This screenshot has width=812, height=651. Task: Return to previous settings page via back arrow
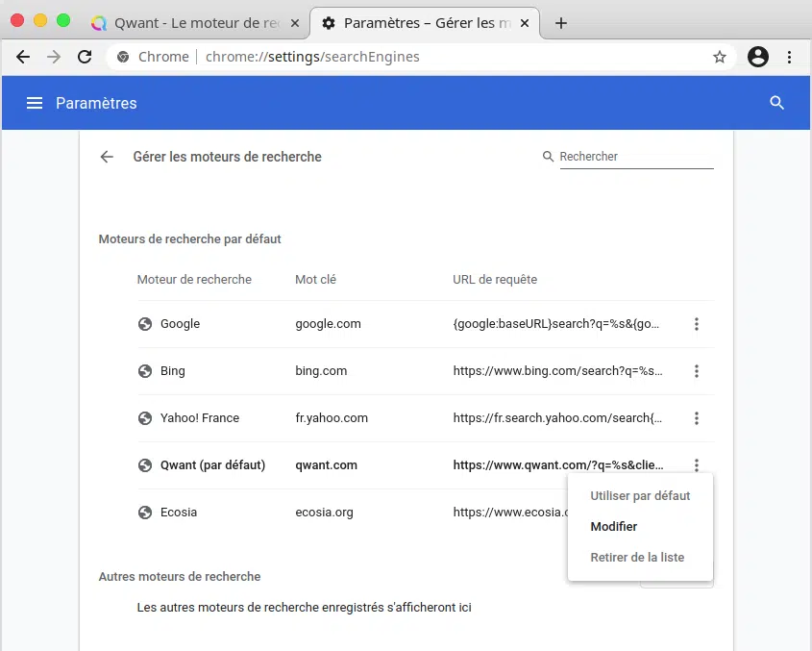(x=107, y=157)
